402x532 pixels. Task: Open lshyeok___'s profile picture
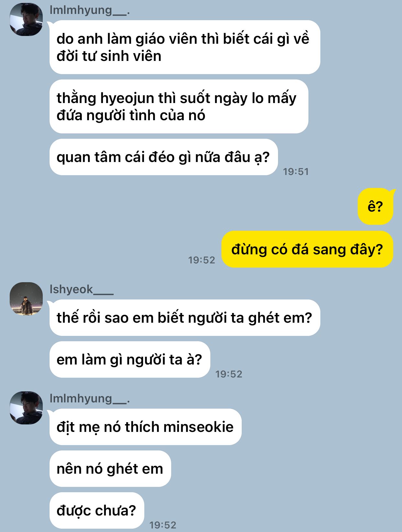[26, 299]
